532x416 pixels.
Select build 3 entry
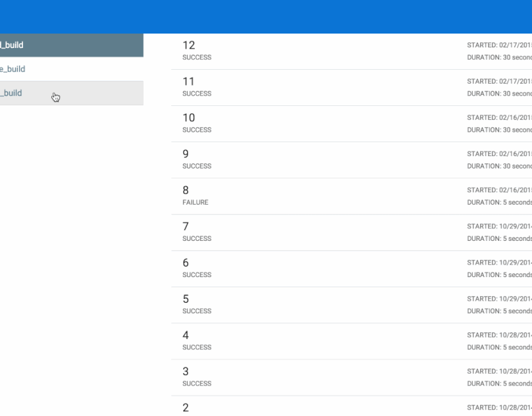pos(187,371)
